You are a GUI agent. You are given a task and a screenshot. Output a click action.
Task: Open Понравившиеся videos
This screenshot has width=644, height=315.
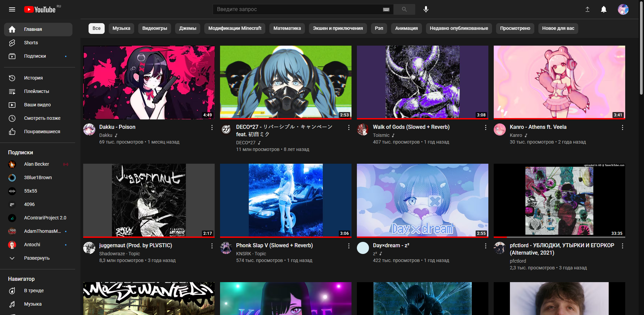38,132
